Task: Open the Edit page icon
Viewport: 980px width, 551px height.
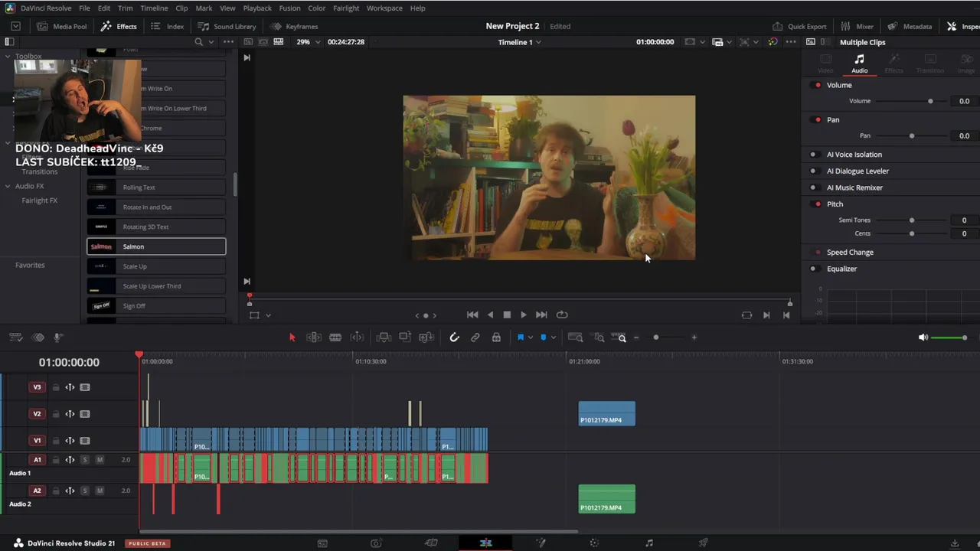Action: 485,543
